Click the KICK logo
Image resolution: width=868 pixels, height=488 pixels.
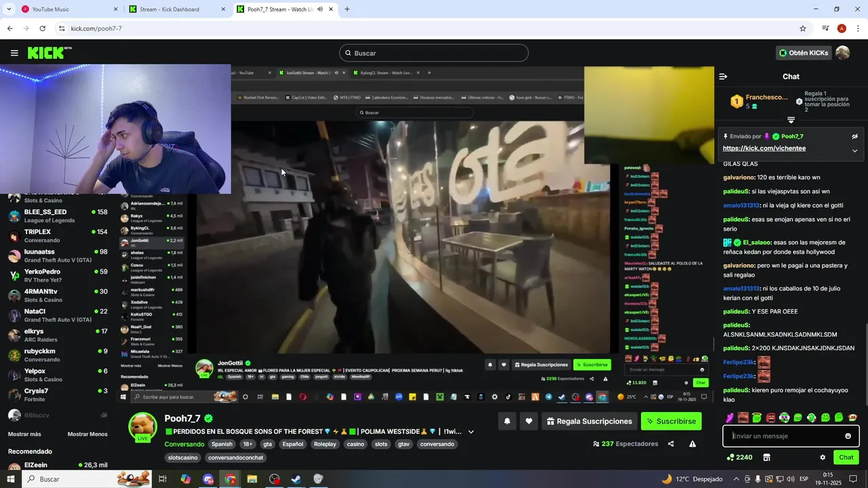pos(49,53)
